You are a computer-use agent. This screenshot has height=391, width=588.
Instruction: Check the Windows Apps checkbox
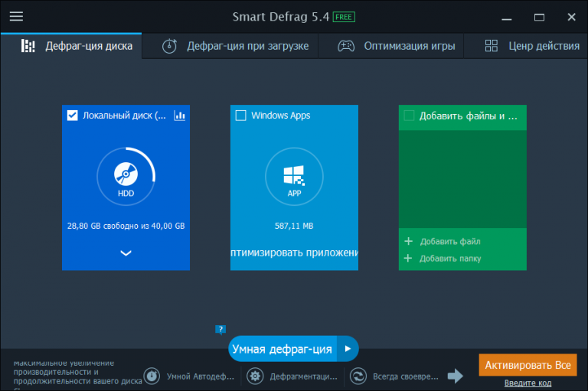click(240, 116)
